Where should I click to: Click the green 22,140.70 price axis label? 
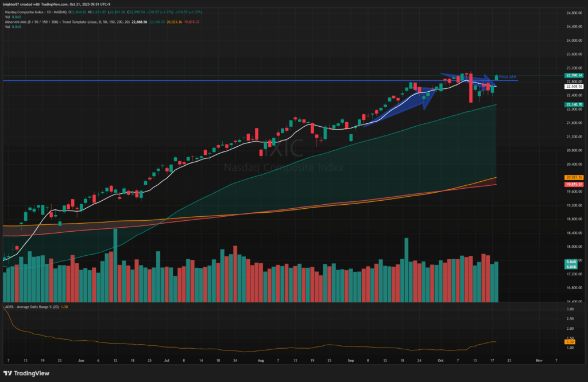click(x=574, y=105)
